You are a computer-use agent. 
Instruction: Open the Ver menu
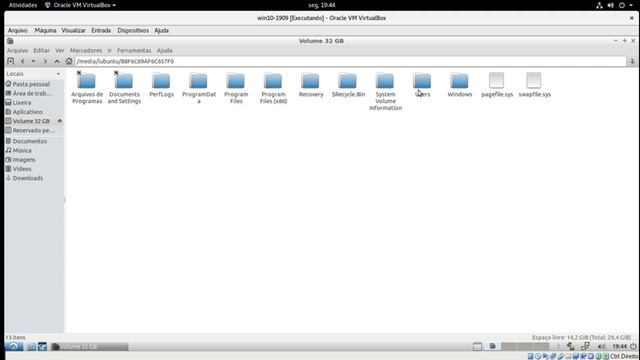(60, 50)
